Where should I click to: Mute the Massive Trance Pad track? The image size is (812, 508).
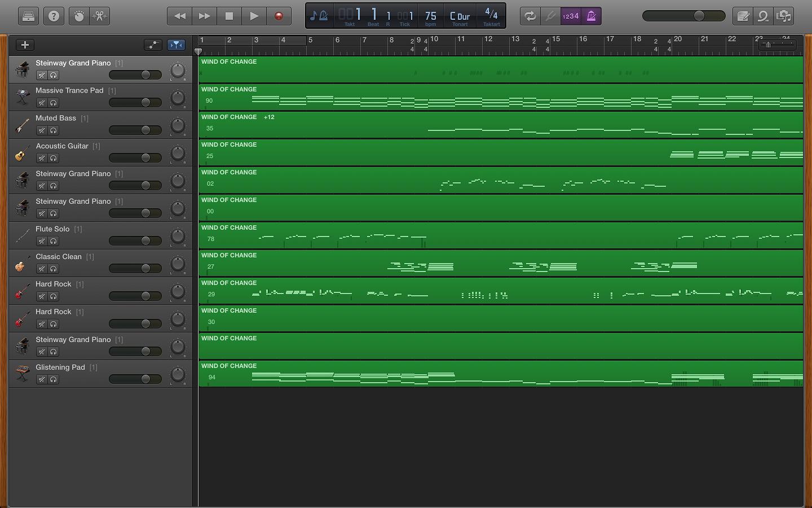(42, 103)
